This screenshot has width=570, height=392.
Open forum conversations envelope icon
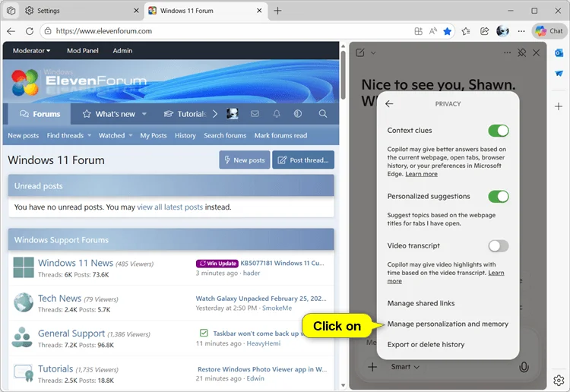tap(255, 114)
